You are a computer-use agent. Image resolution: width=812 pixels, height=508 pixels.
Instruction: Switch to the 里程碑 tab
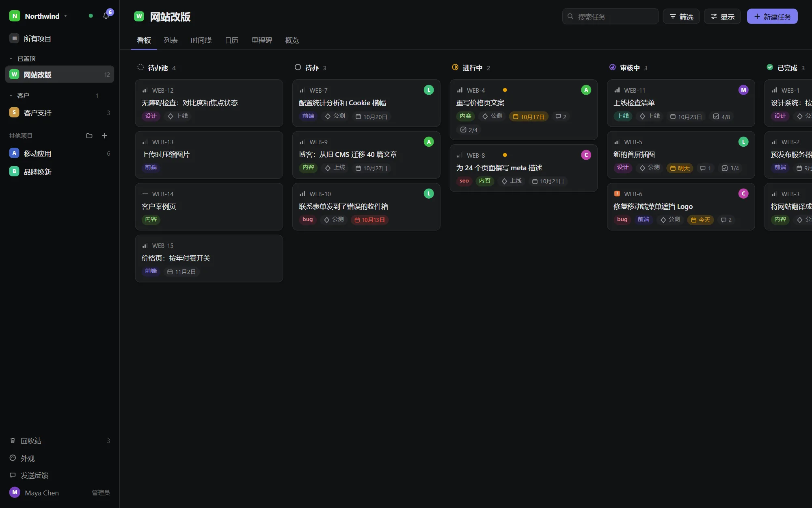[262, 40]
